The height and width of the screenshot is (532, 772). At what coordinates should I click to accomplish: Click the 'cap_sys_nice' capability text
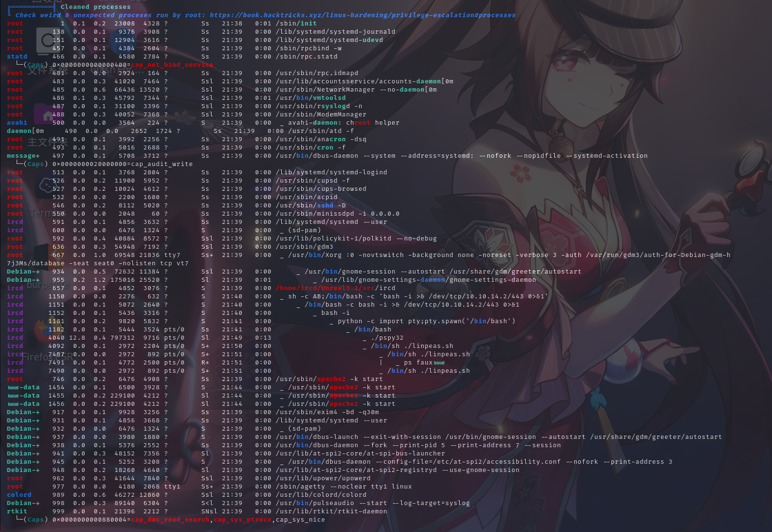[301, 520]
